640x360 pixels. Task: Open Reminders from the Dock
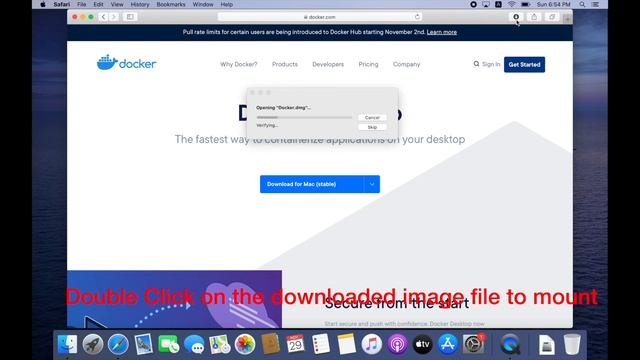click(x=321, y=344)
